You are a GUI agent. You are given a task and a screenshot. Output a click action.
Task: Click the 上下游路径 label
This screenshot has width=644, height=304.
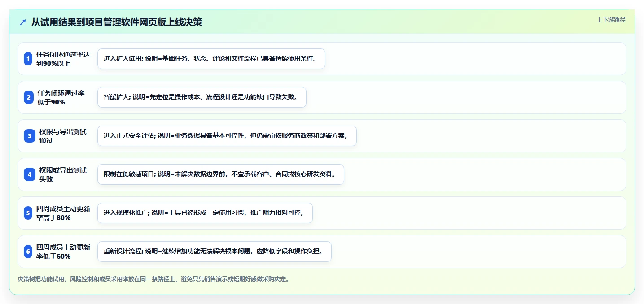pyautogui.click(x=611, y=20)
